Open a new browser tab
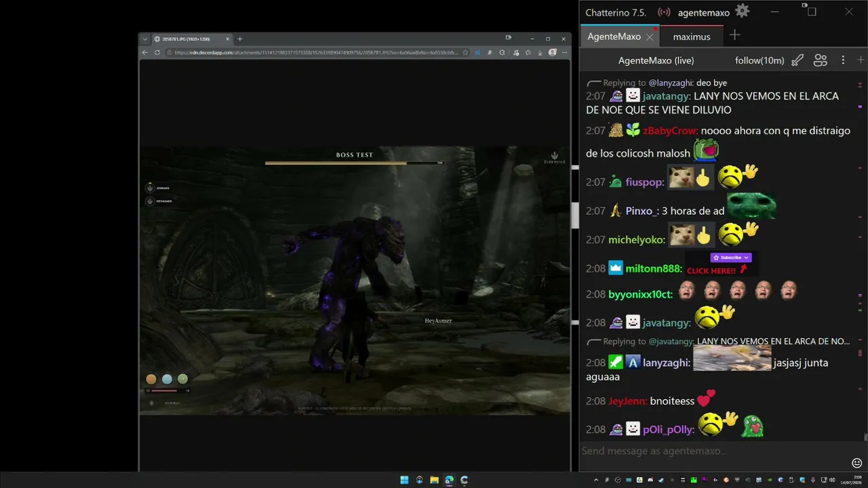868x488 pixels. pyautogui.click(x=240, y=39)
